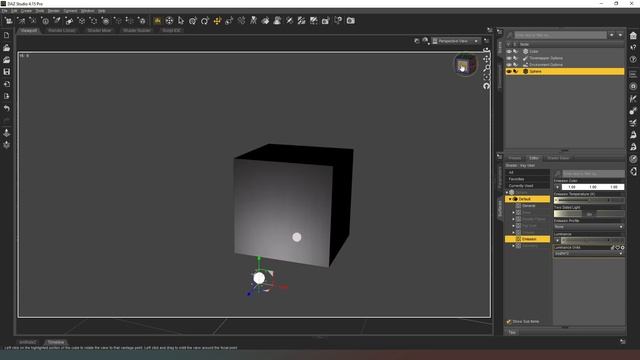640x360 pixels.
Task: Open the Render menu
Action: tap(53, 11)
